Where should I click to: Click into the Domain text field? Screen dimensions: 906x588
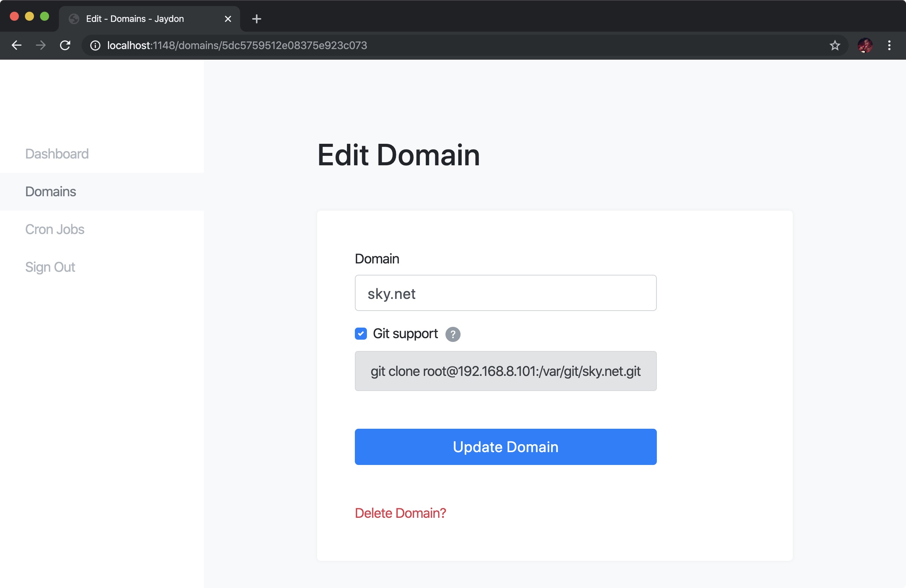coord(505,293)
